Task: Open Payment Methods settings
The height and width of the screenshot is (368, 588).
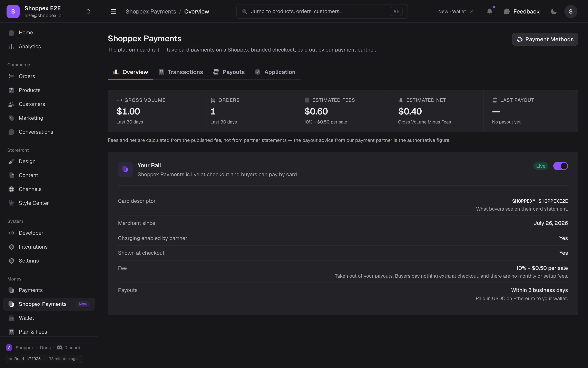Action: (545, 39)
